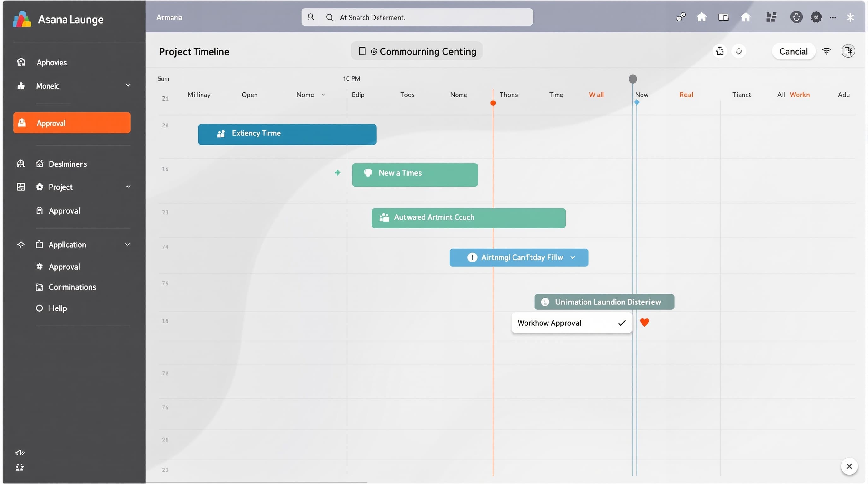Click the orange timeline marker dot
Viewport: 868px width, 484px height.
pos(493,103)
